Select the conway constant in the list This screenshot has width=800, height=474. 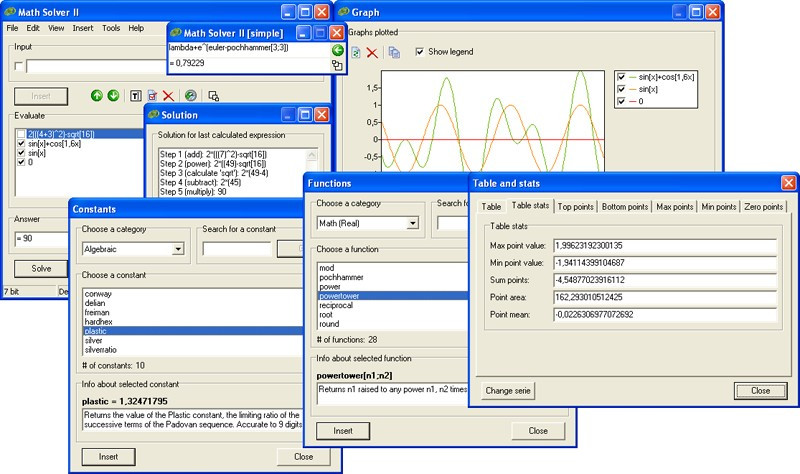pyautogui.click(x=193, y=294)
